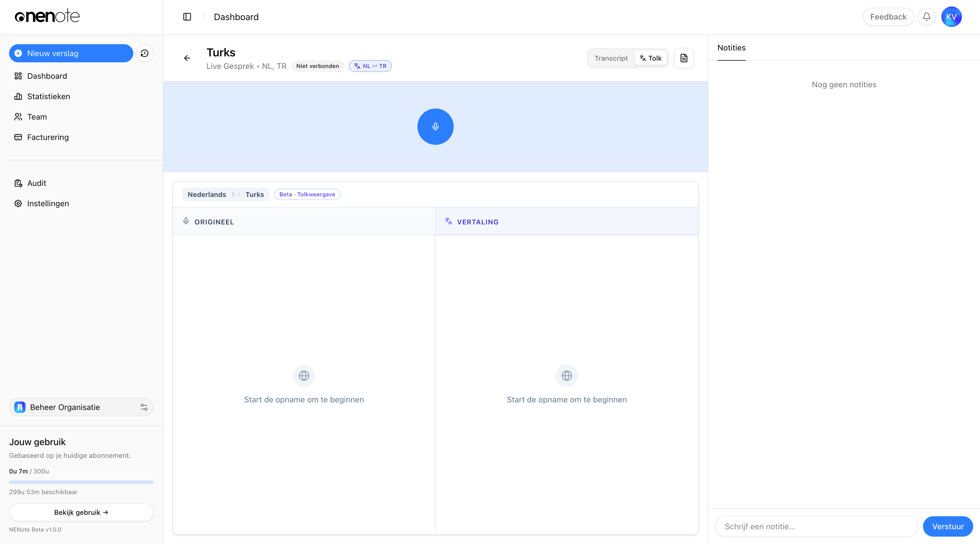The width and height of the screenshot is (980, 544).
Task: Select the Notities tab
Action: coord(731,48)
